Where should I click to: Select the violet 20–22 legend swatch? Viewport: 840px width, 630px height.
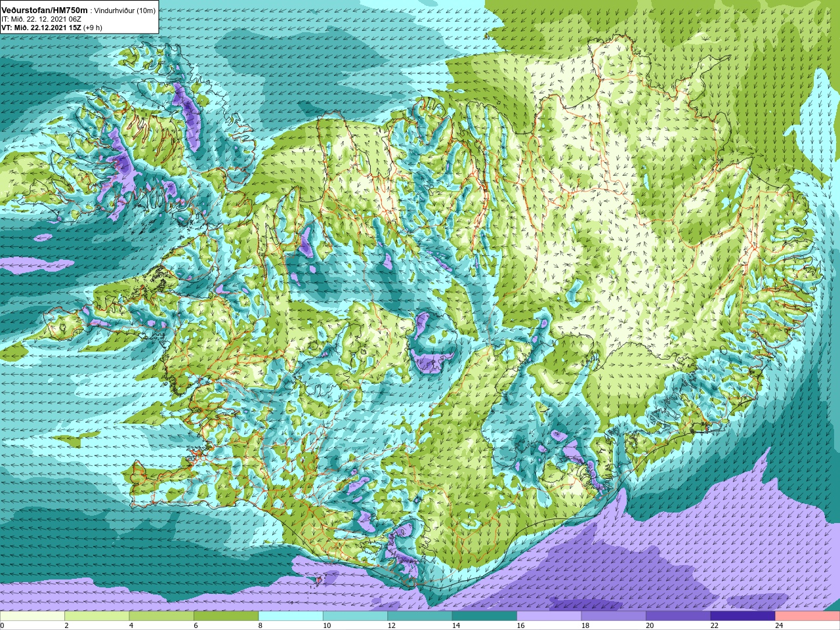(x=679, y=616)
